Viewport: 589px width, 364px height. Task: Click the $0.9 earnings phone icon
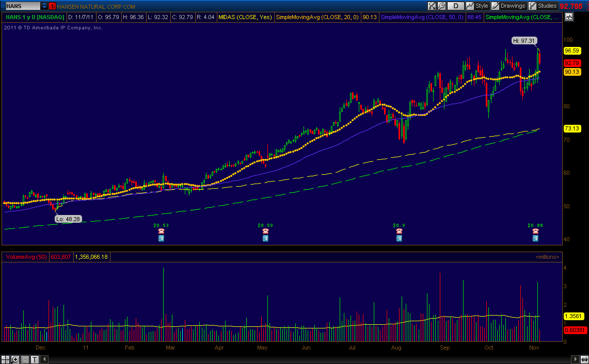click(x=399, y=231)
